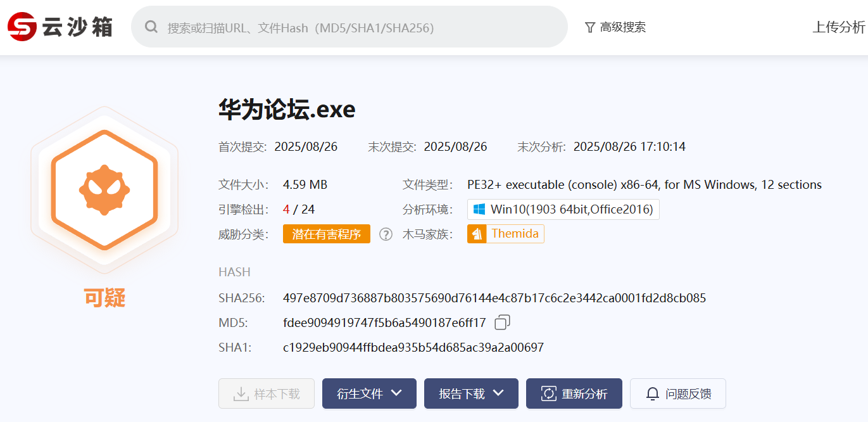868x422 pixels.
Task: Select the PE32+ executable file type text
Action: tap(645, 185)
